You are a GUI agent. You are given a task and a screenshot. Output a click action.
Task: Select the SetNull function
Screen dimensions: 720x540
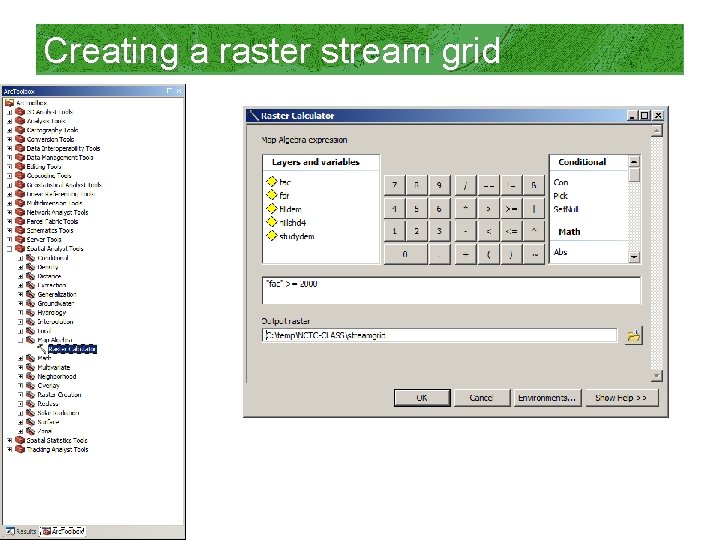click(x=566, y=209)
